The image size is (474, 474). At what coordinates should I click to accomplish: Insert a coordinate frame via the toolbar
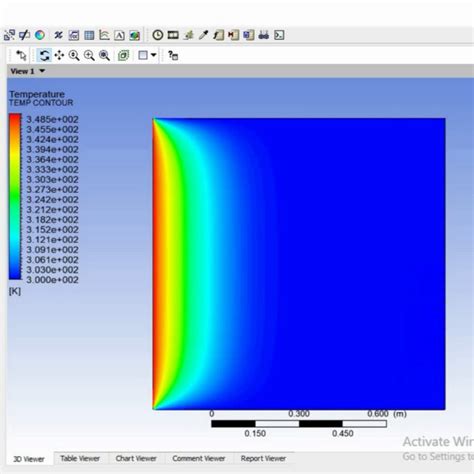[x=58, y=35]
